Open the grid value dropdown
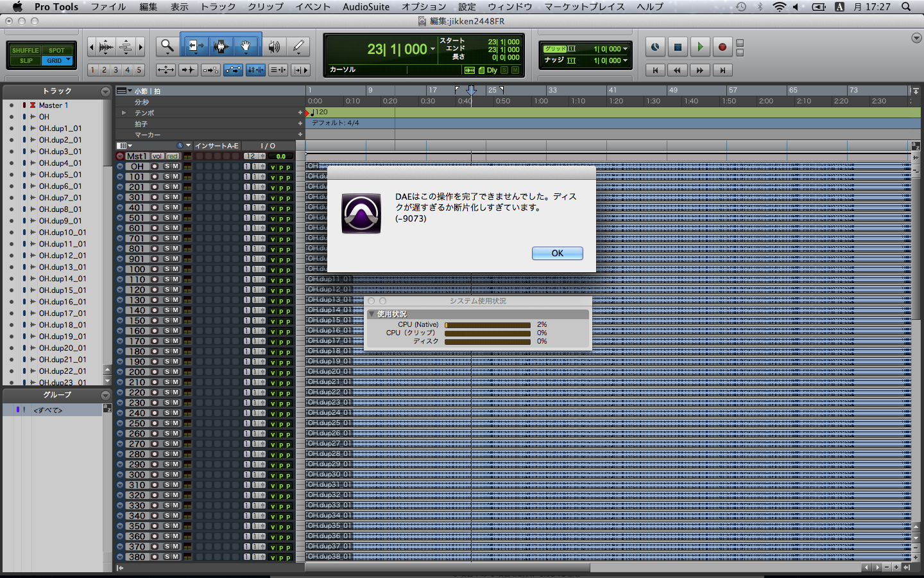The height and width of the screenshot is (578, 924). point(625,49)
